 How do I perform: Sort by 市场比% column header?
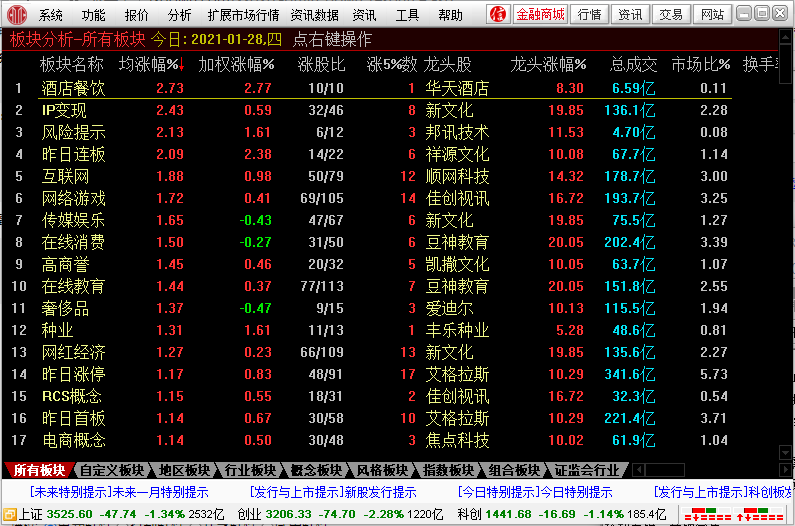pos(701,64)
